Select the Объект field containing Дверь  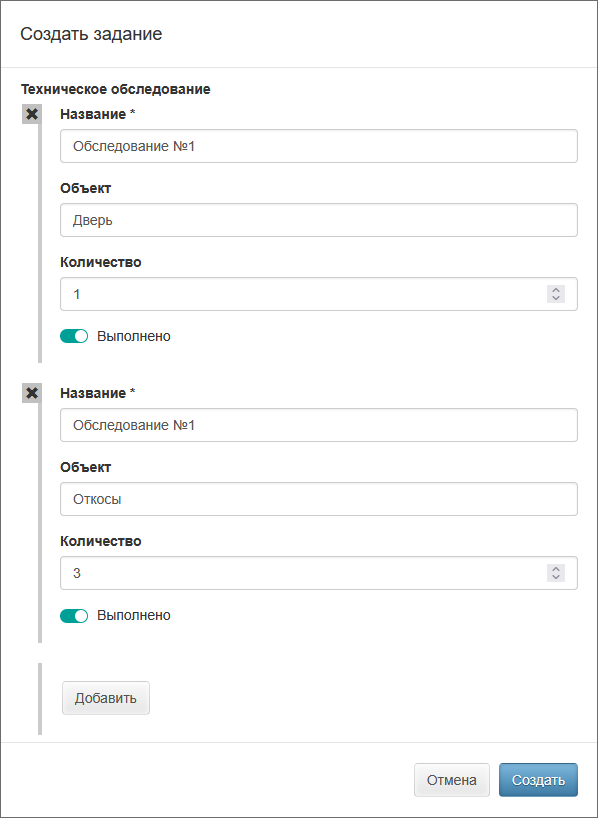point(319,220)
